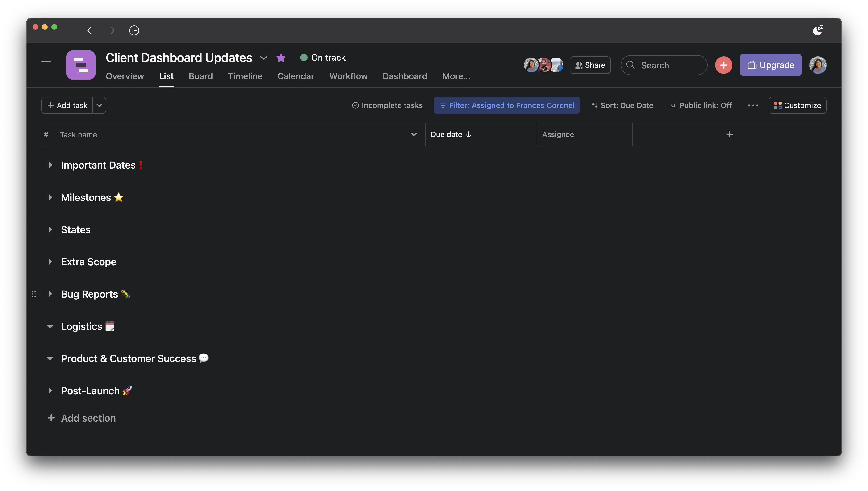Open the Timeline tab

point(245,76)
